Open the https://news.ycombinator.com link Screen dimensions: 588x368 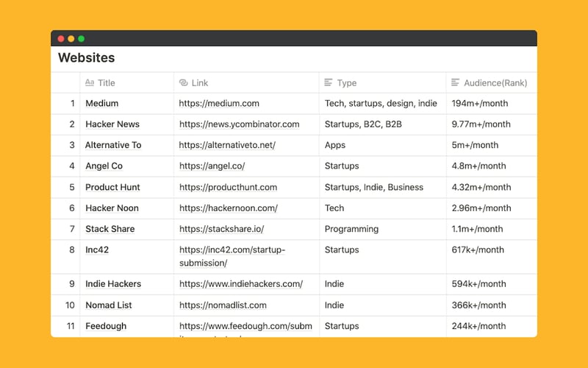tap(240, 124)
